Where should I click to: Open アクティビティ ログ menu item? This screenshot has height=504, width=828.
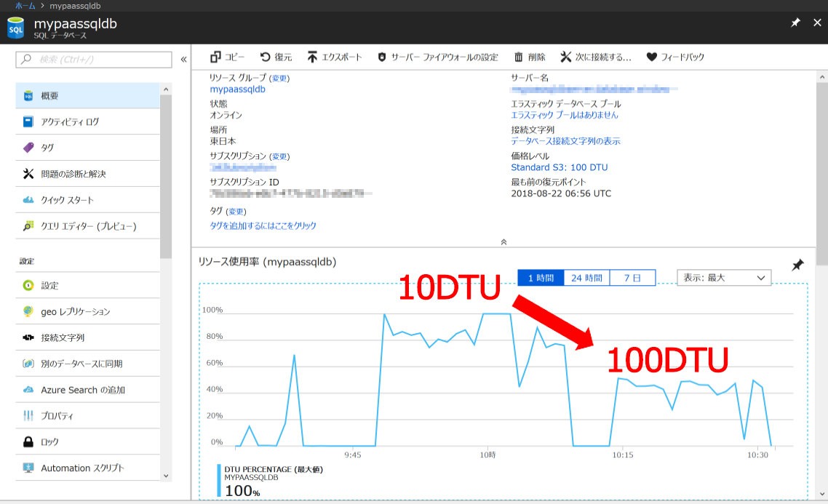pyautogui.click(x=87, y=122)
